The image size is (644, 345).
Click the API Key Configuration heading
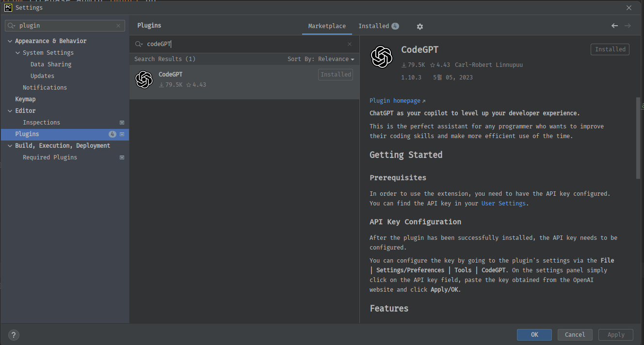click(415, 222)
